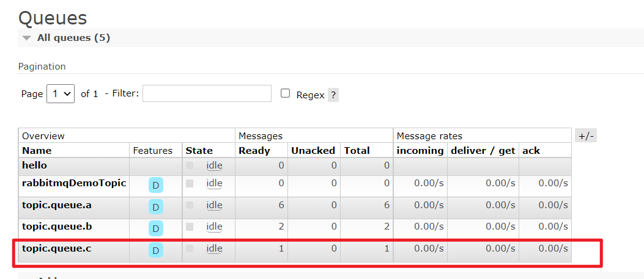The height and width of the screenshot is (279, 644).
Task: Collapse the All queues (5) section
Action: pos(65,38)
